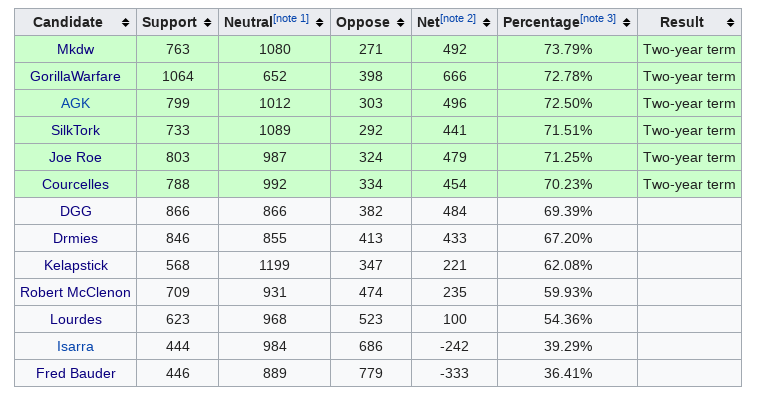Open GorillaWarfare candidate link

point(75,76)
